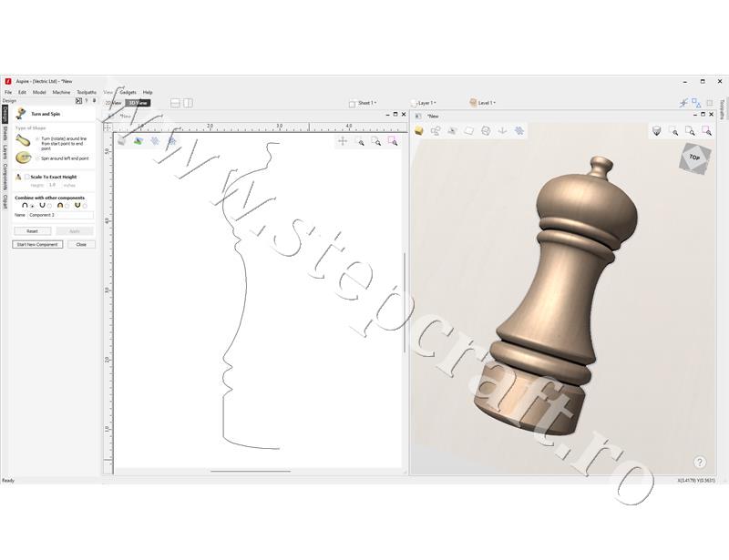This screenshot has width=729, height=560.
Task: Click the pan view icon in 2D view
Action: [343, 141]
